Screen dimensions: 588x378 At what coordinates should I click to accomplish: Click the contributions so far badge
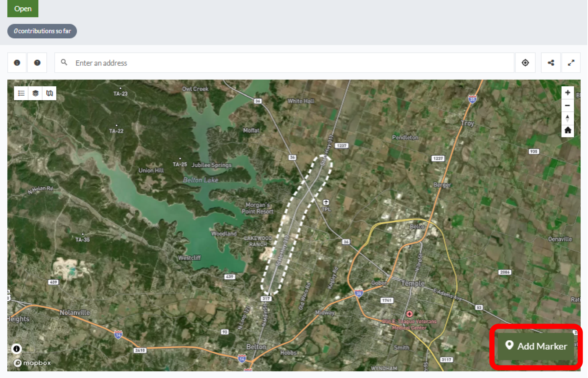(x=42, y=31)
